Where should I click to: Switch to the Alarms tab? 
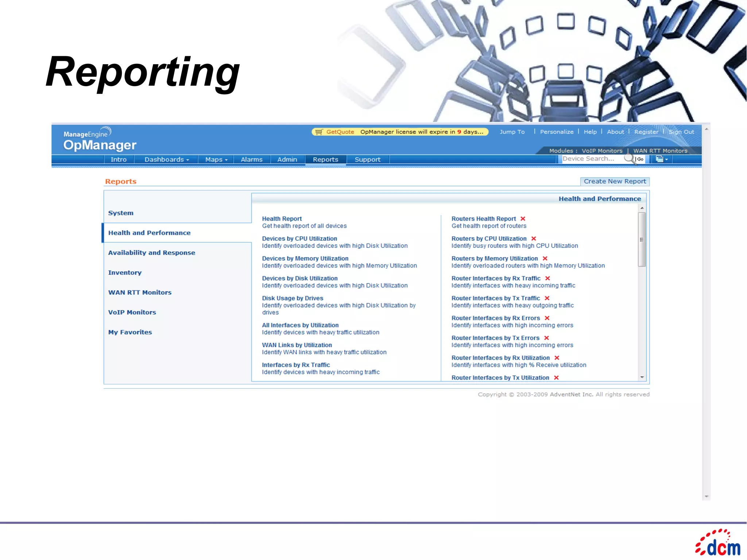tap(252, 159)
